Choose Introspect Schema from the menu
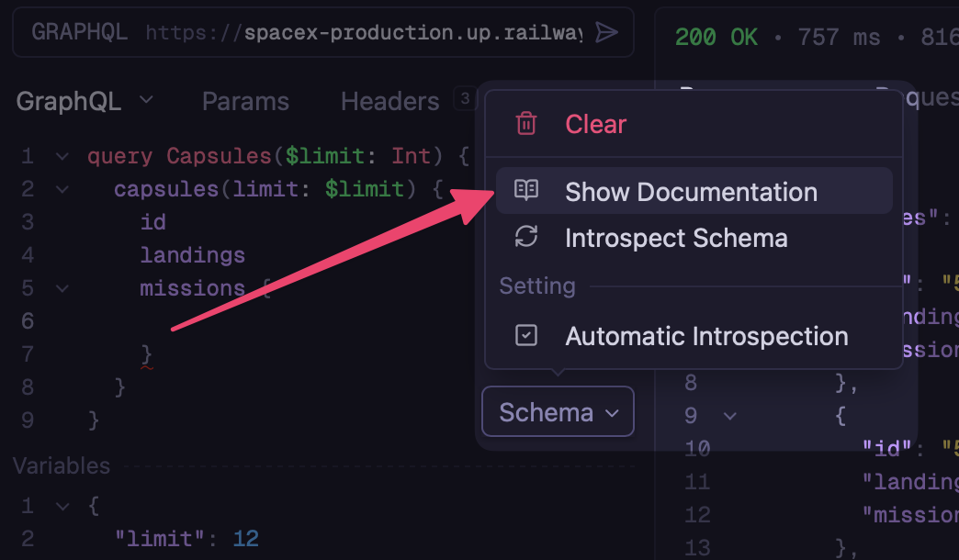 [x=676, y=238]
